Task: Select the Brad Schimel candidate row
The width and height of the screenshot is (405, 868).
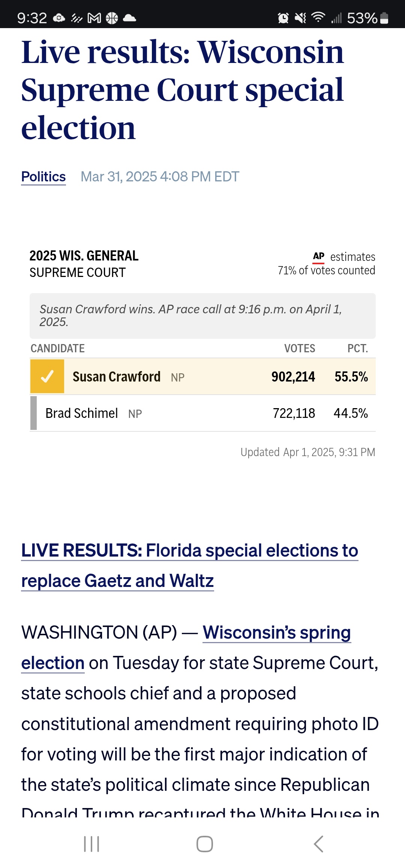Action: tap(202, 413)
